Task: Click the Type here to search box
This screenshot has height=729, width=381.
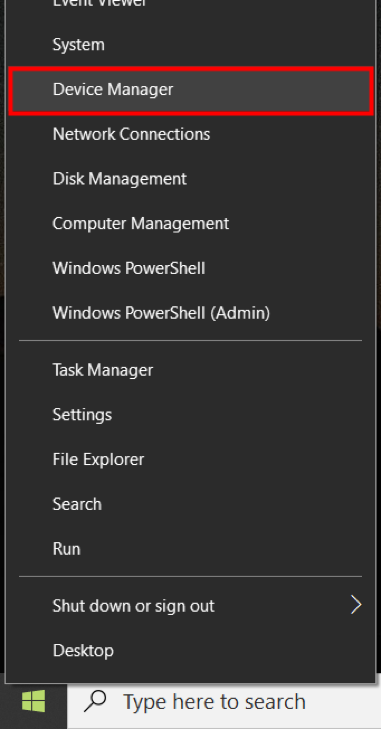Action: 224,701
